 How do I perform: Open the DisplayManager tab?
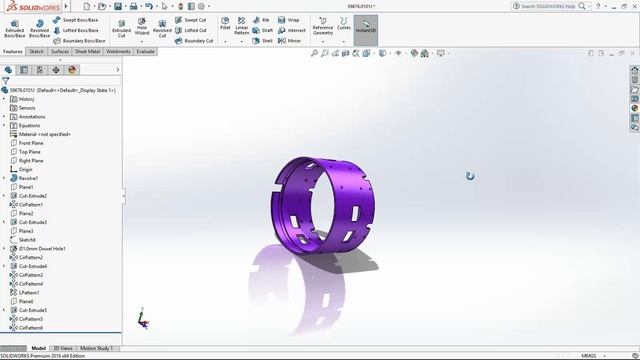click(x=72, y=70)
